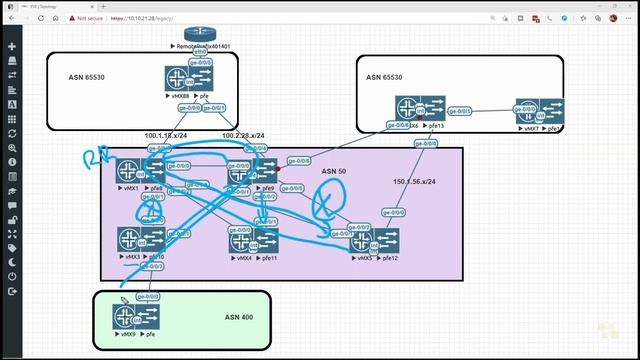Click the 100.1.18.x/24 subnet label
Screen dimensions: 640x360
tap(166, 136)
